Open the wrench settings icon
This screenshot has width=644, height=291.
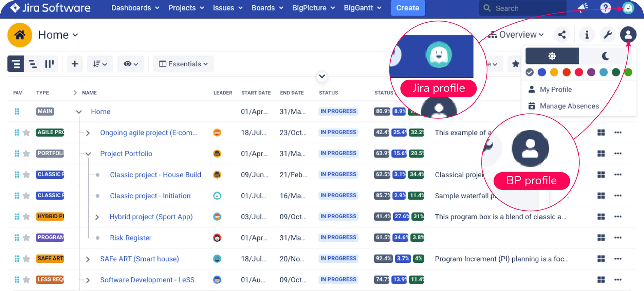pyautogui.click(x=607, y=35)
